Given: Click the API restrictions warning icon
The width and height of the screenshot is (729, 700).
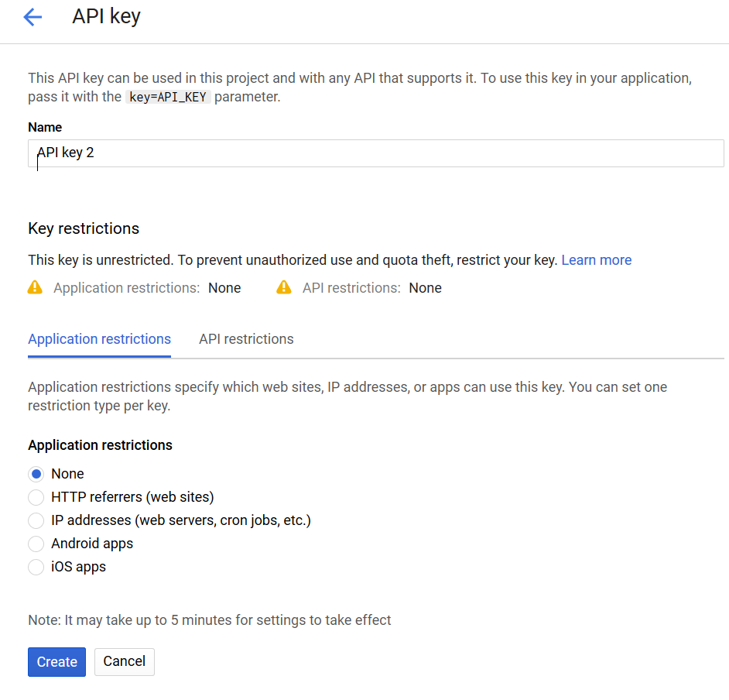Looking at the screenshot, I should point(283,287).
